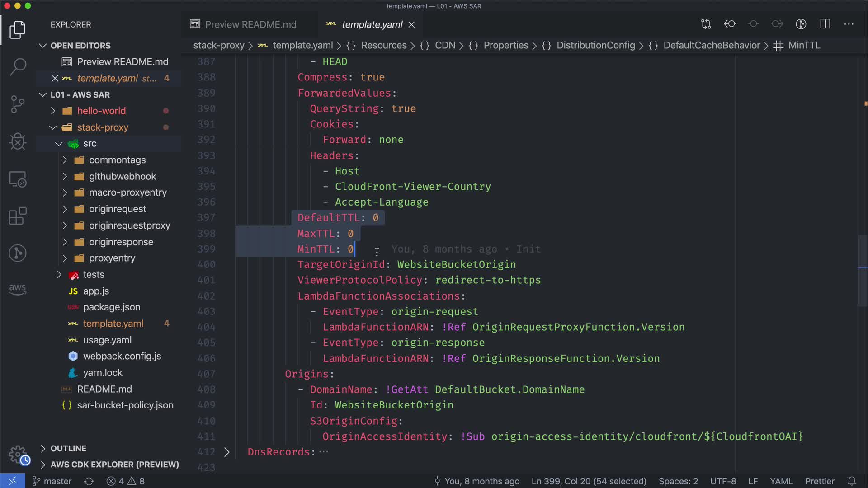Click DistributionConfig in the breadcrumb

pyautogui.click(x=595, y=45)
